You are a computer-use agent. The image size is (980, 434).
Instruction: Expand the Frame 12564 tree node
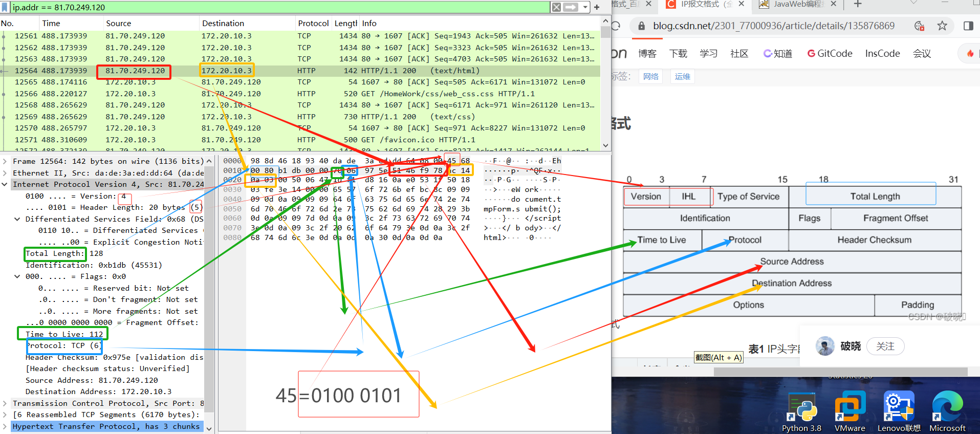[x=5, y=161]
